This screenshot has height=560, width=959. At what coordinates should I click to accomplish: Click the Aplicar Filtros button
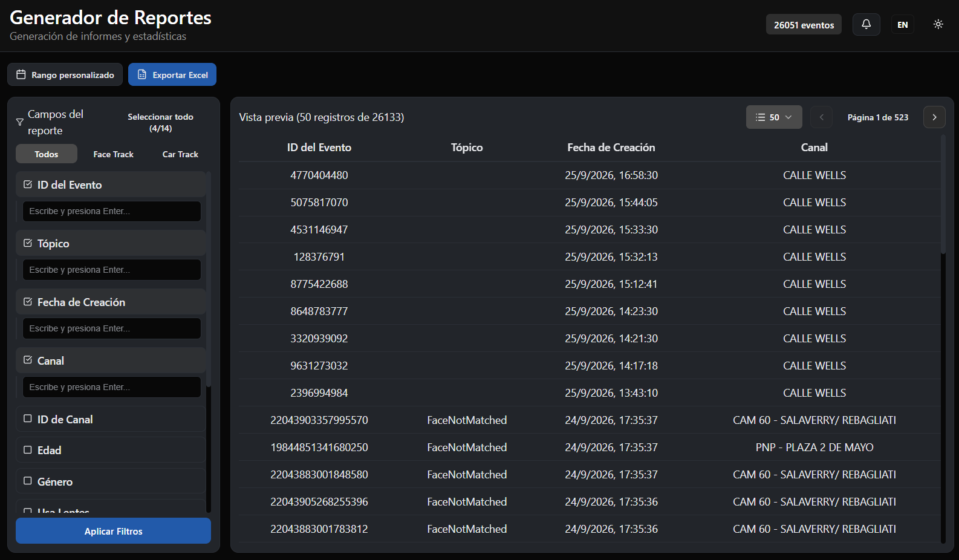pyautogui.click(x=113, y=531)
